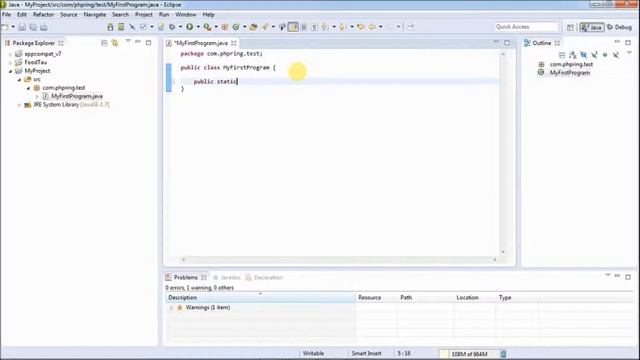Image resolution: width=640 pixels, height=360 pixels.
Task: Select MyFirstProgram.java in Package Explorer
Action: tap(77, 96)
